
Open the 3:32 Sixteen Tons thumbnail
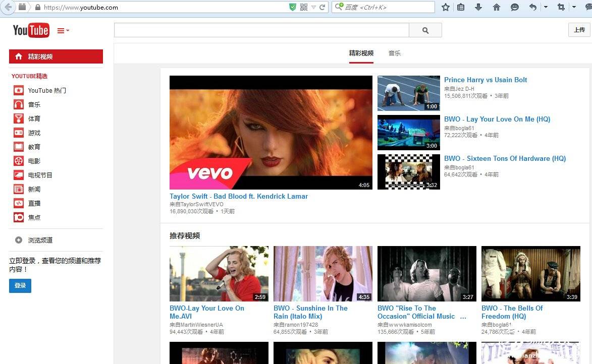click(408, 171)
